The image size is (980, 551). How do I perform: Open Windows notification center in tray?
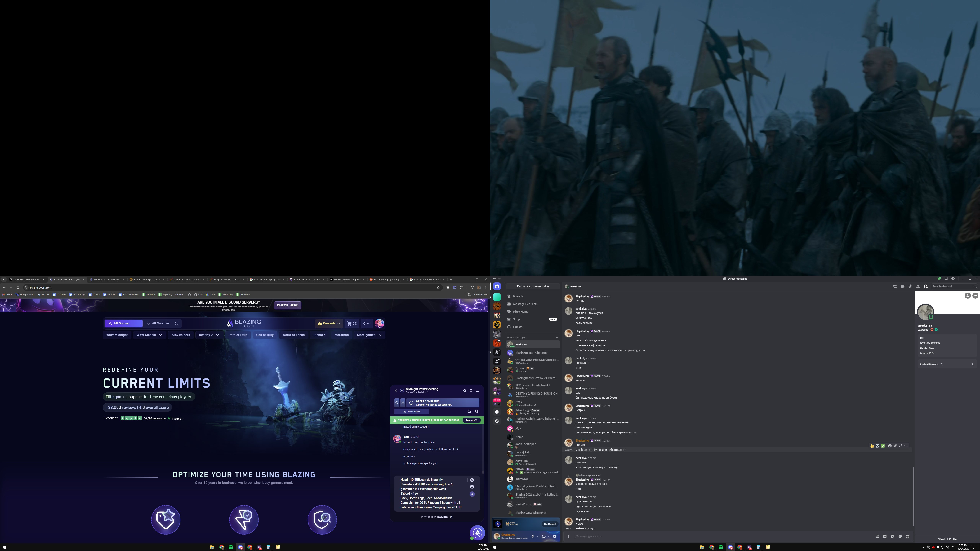click(x=974, y=547)
